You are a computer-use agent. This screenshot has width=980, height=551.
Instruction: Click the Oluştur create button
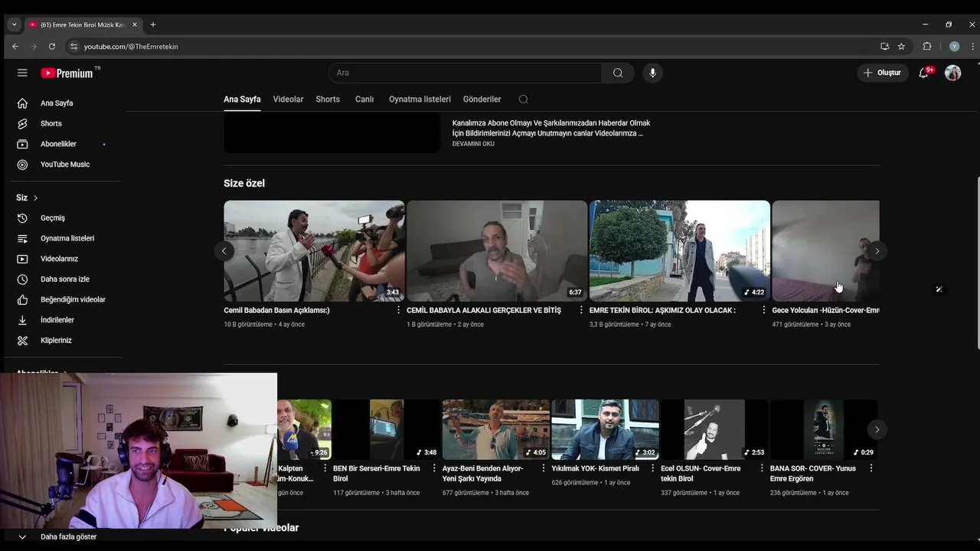[882, 73]
